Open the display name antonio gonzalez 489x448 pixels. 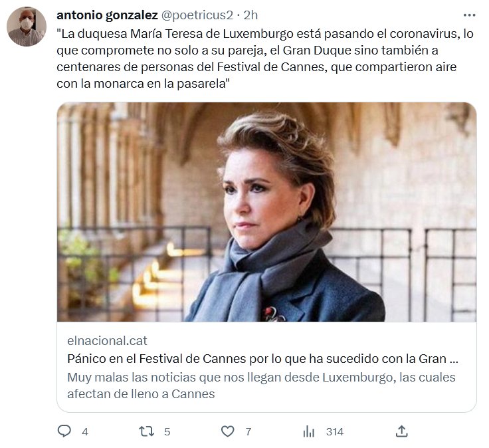[x=108, y=15]
